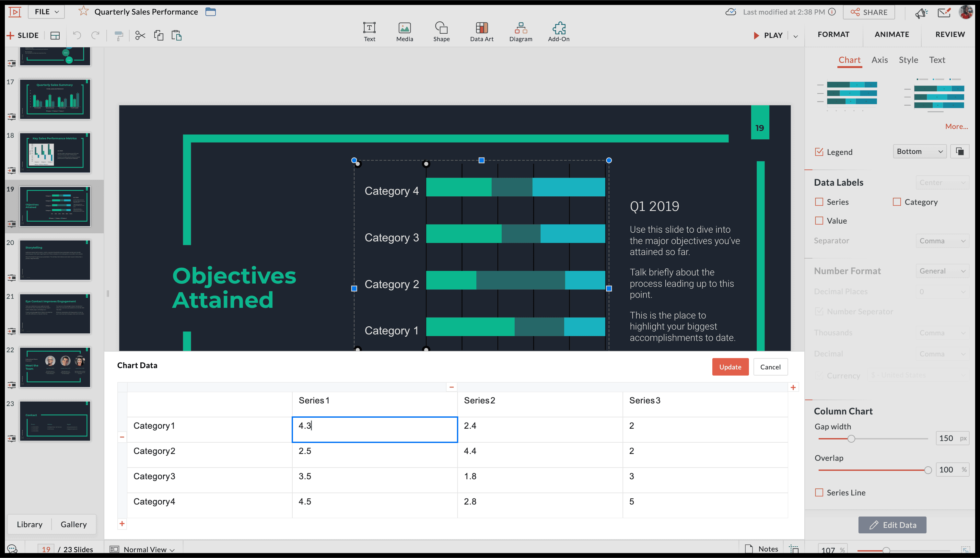Star the Quarterly Sales Performance presentation

click(83, 11)
